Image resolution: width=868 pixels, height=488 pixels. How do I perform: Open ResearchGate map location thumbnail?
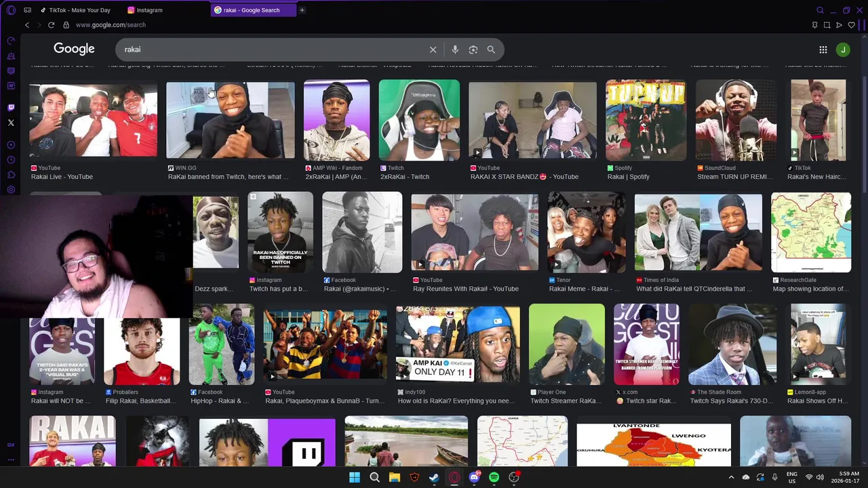811,232
